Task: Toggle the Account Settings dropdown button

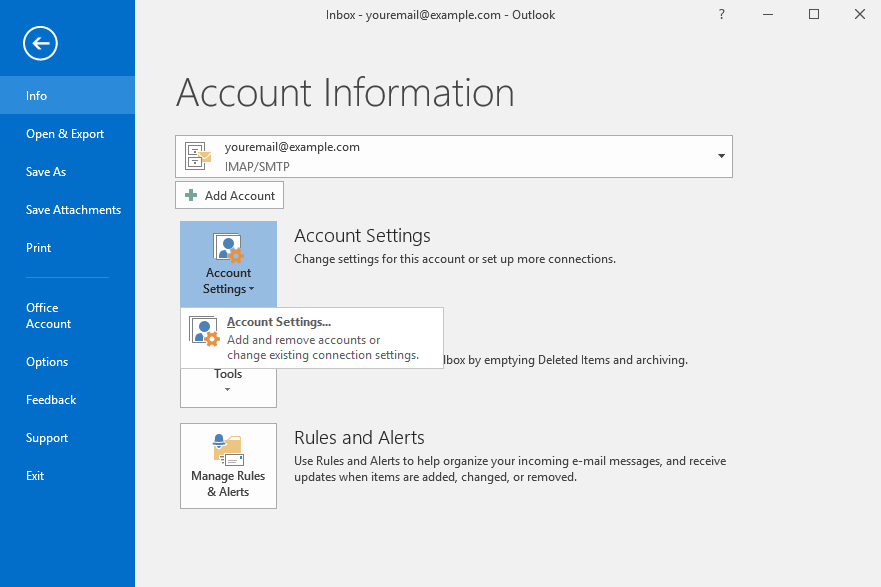Action: (x=228, y=264)
